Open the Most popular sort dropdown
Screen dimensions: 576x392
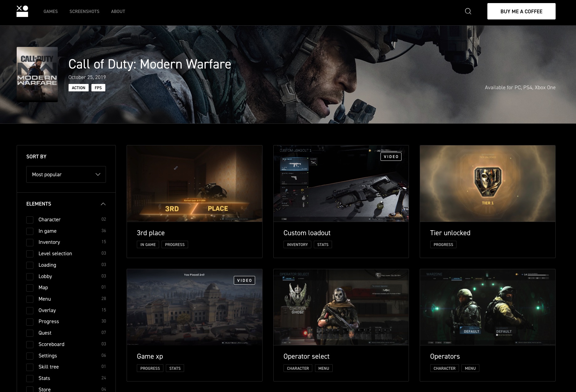click(x=66, y=174)
